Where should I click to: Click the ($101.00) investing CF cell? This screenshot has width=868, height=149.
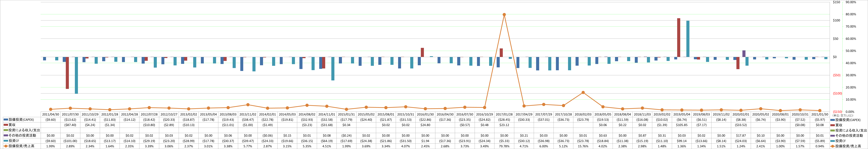click(x=70, y=141)
